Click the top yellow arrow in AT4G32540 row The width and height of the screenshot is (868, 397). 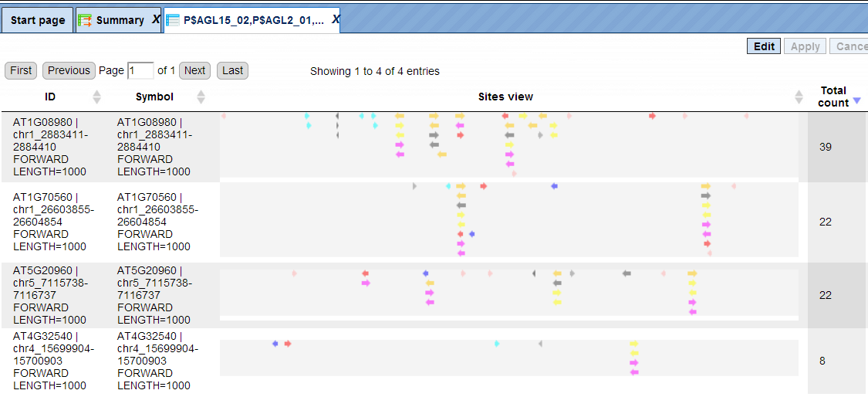[x=634, y=344]
